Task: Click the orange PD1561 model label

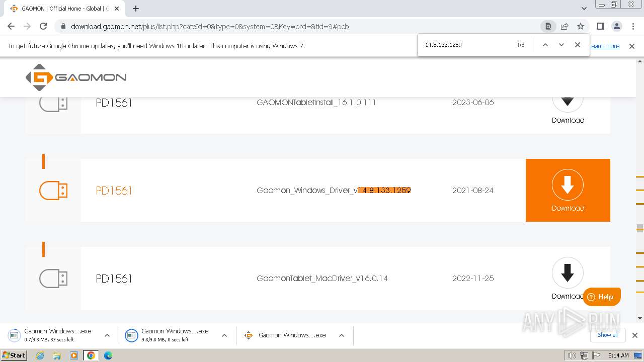Action: click(114, 191)
